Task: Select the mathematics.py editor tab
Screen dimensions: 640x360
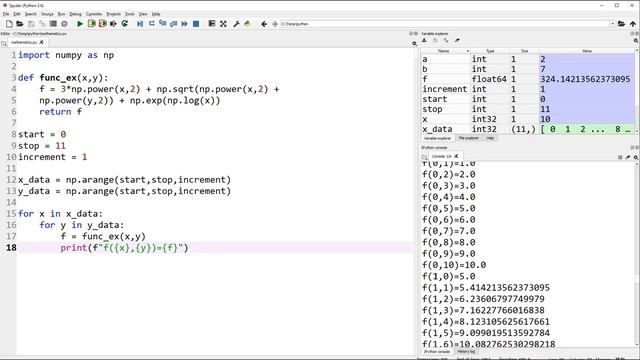Action: click(x=24, y=42)
